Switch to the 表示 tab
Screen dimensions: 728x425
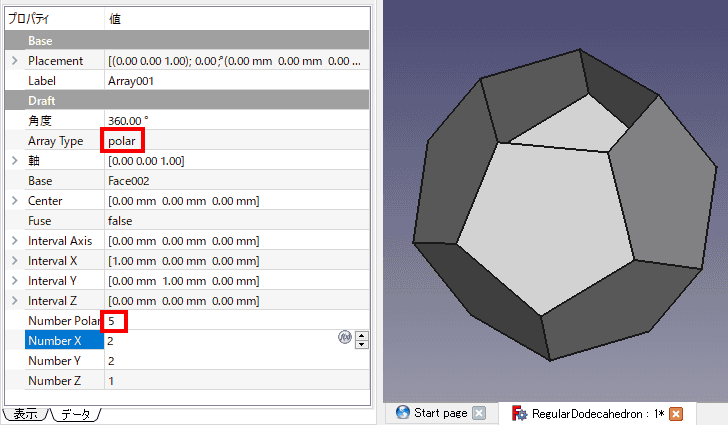tap(26, 413)
